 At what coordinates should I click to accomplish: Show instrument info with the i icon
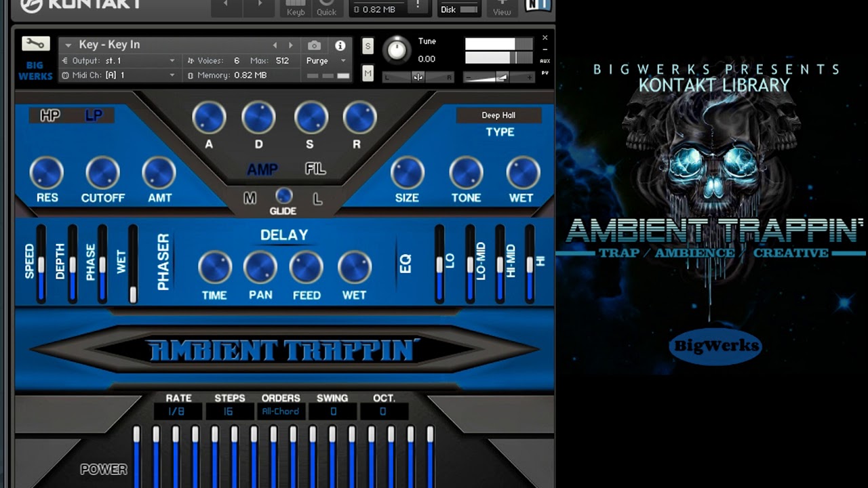tap(340, 45)
